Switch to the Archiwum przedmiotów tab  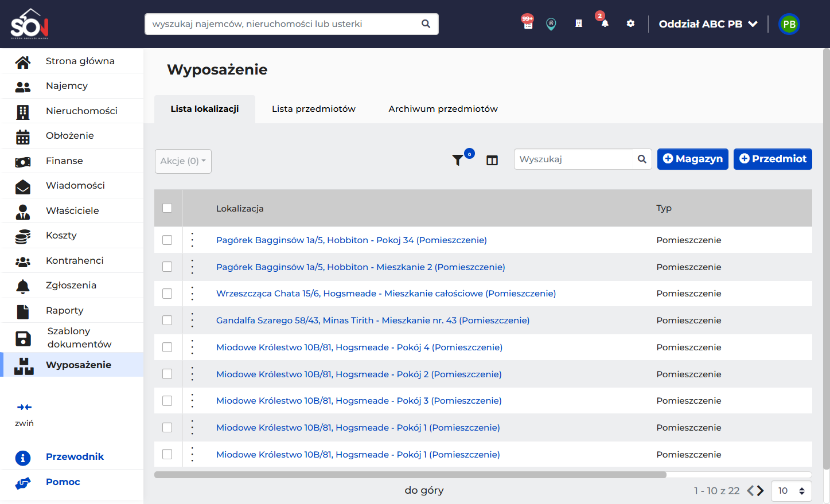click(x=443, y=109)
